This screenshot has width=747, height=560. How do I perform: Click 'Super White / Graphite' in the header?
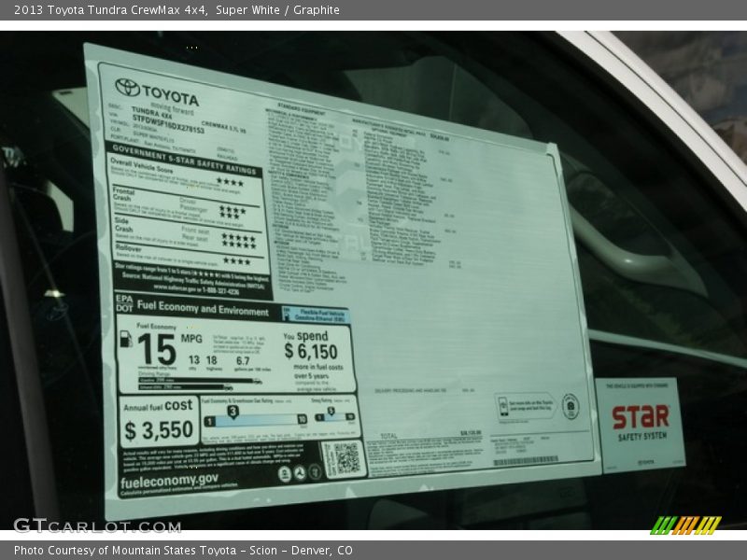point(277,10)
